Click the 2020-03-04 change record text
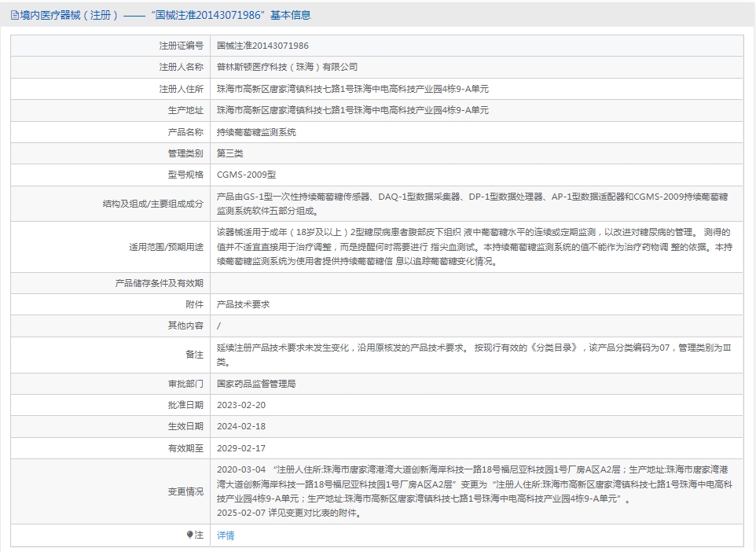 [475, 484]
